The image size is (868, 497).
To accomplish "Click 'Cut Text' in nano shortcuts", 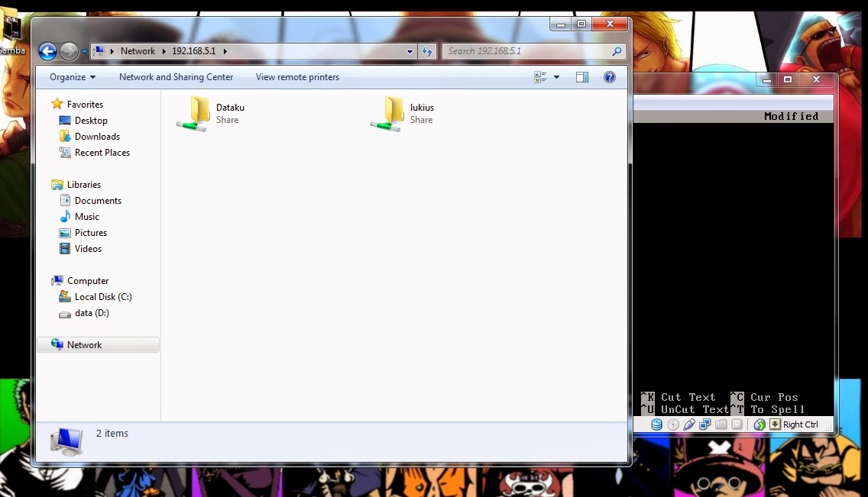I will tap(688, 397).
